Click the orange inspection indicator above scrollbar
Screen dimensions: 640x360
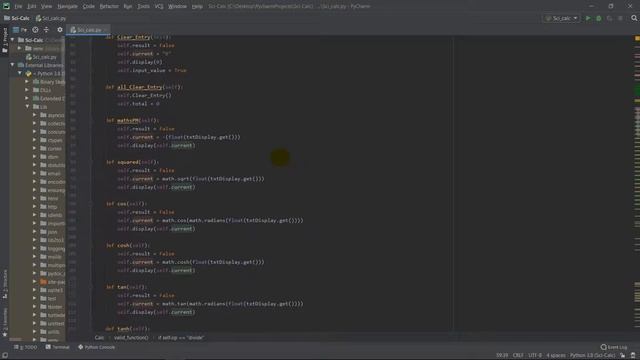pos(637,38)
